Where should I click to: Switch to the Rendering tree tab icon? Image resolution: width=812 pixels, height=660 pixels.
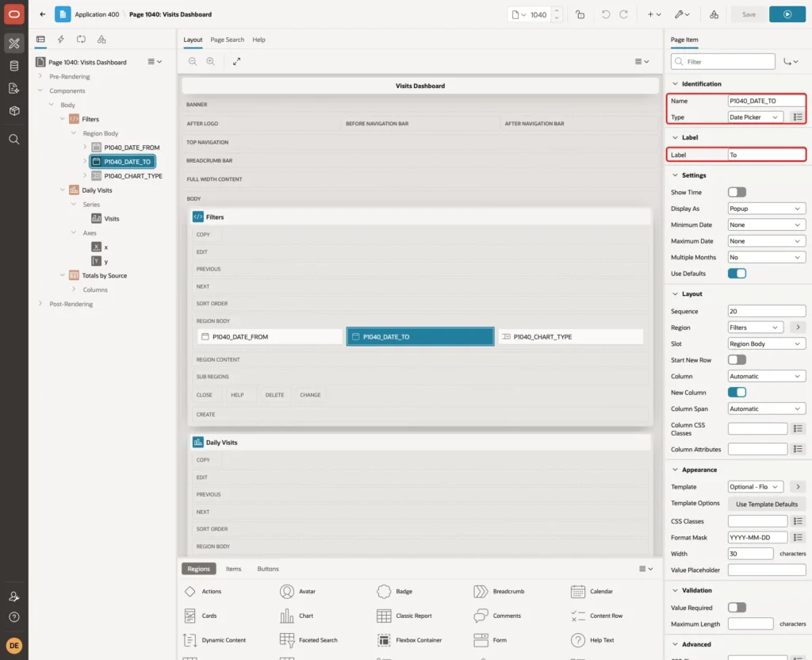tap(40, 40)
